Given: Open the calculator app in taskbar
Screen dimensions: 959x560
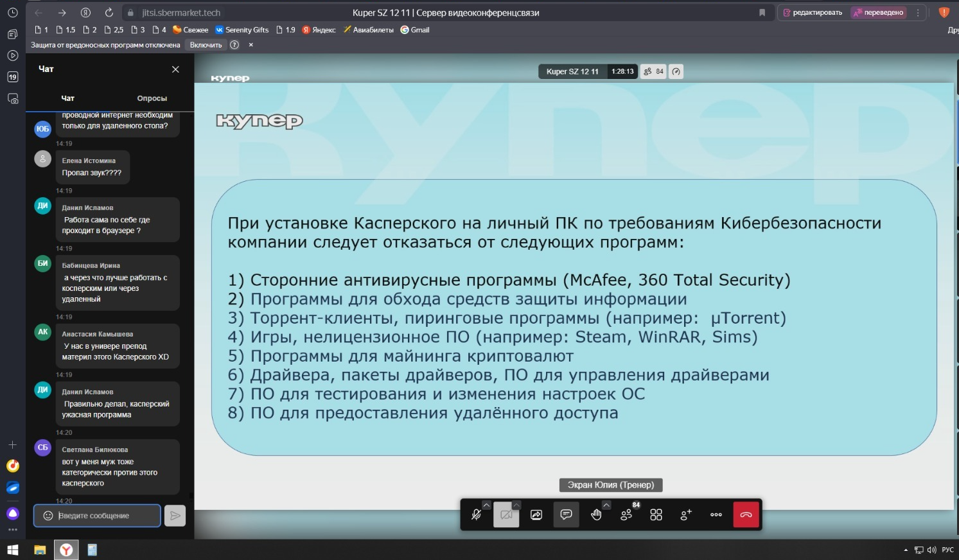Looking at the screenshot, I should tap(92, 550).
